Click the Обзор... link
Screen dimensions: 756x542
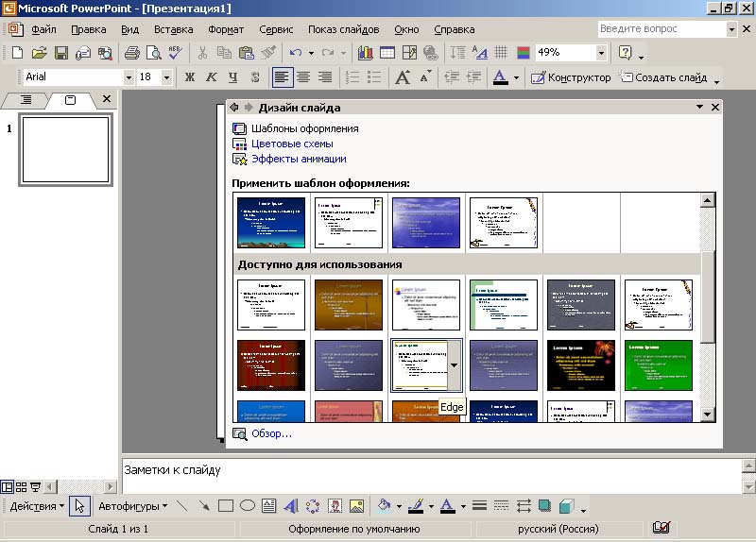[x=271, y=433]
